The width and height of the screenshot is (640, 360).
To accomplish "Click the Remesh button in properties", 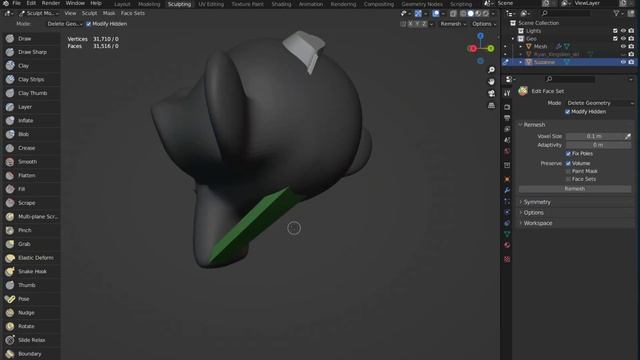I will (x=575, y=189).
